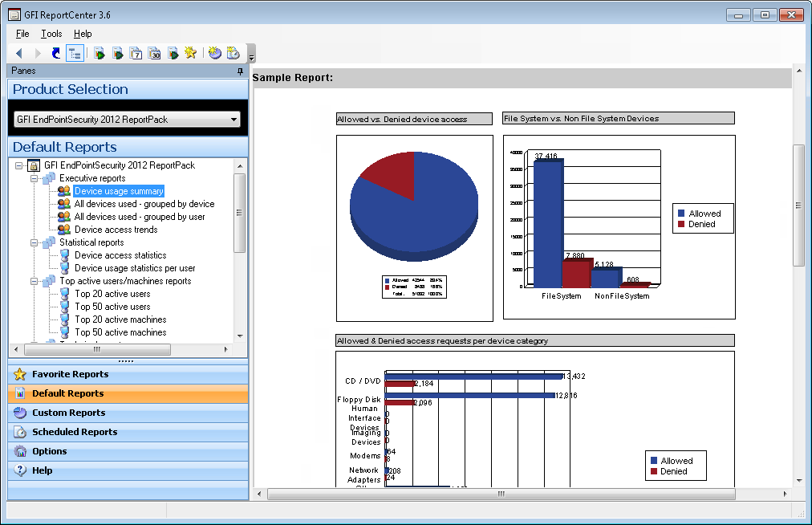Switch to Scheduled Reports pane
812x525 pixels.
click(75, 432)
